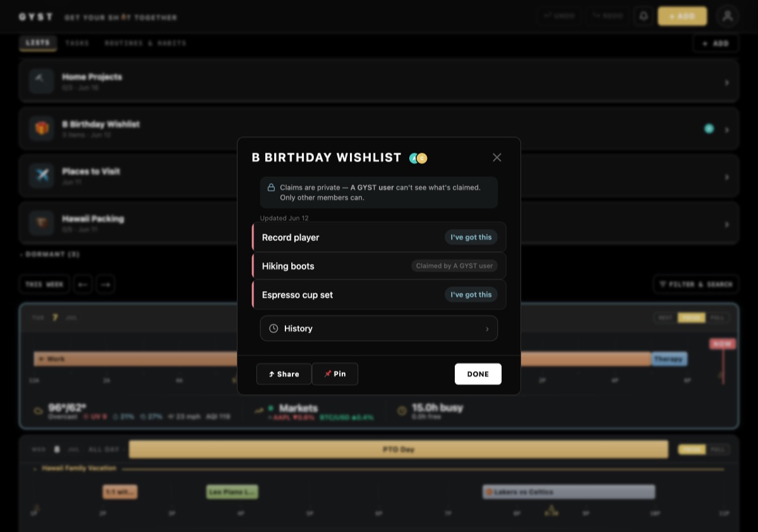Viewport: 758px width, 532px height.
Task: Claim Espresso cup set with I've got this
Action: pos(471,295)
